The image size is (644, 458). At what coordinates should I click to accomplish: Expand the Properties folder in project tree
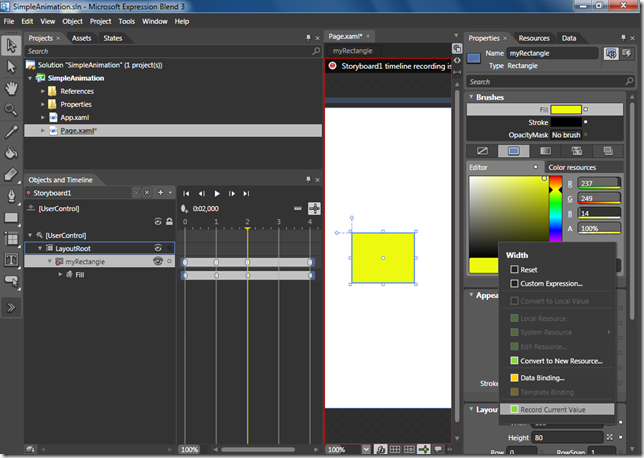(43, 104)
